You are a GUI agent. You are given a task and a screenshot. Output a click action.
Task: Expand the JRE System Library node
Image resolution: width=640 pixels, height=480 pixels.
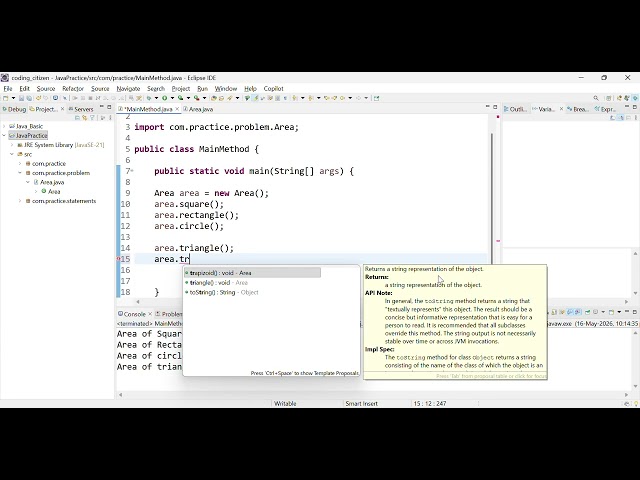point(12,145)
